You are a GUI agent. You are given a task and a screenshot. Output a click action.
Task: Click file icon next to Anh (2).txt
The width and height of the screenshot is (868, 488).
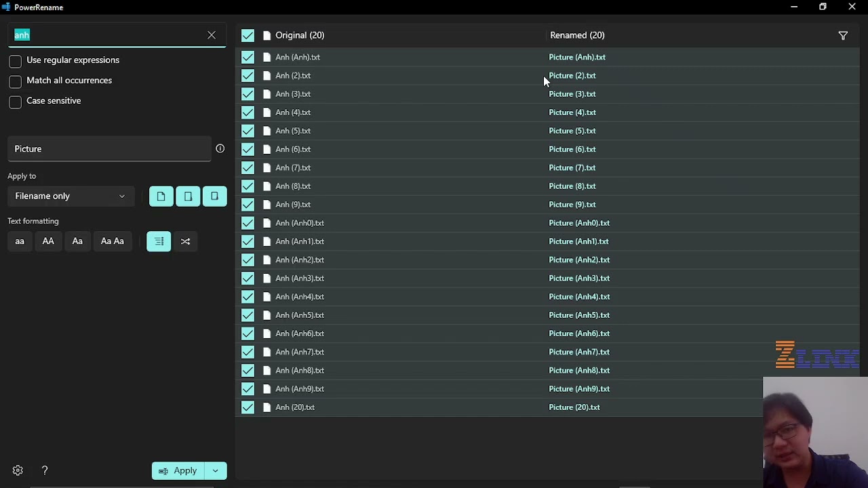click(267, 76)
